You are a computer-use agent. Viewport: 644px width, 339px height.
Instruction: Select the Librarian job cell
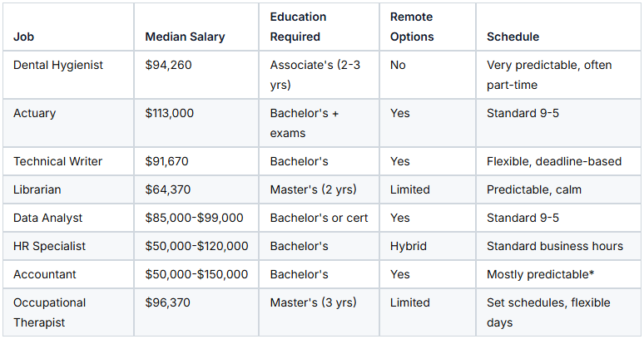(x=37, y=189)
